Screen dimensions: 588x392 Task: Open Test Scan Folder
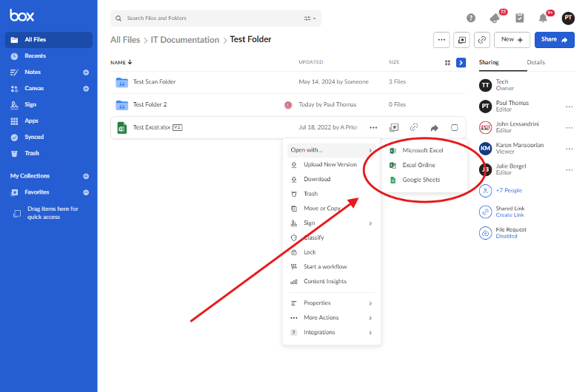(x=154, y=81)
